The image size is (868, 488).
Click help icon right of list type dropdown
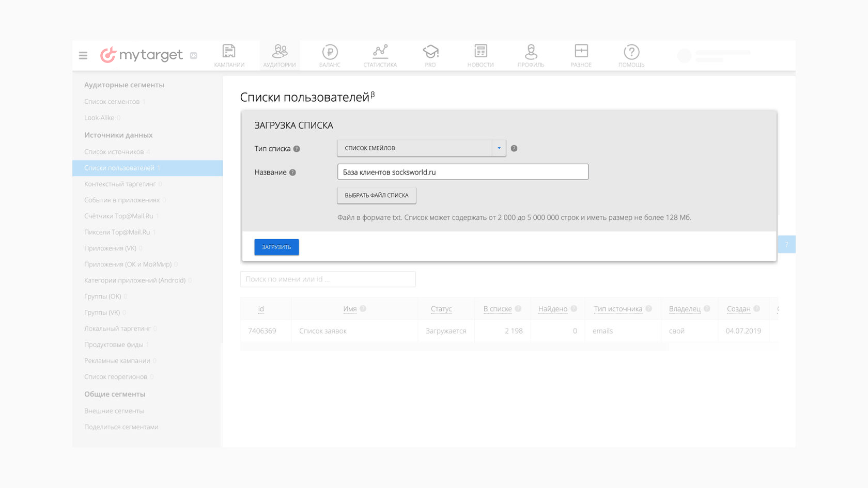pos(514,148)
